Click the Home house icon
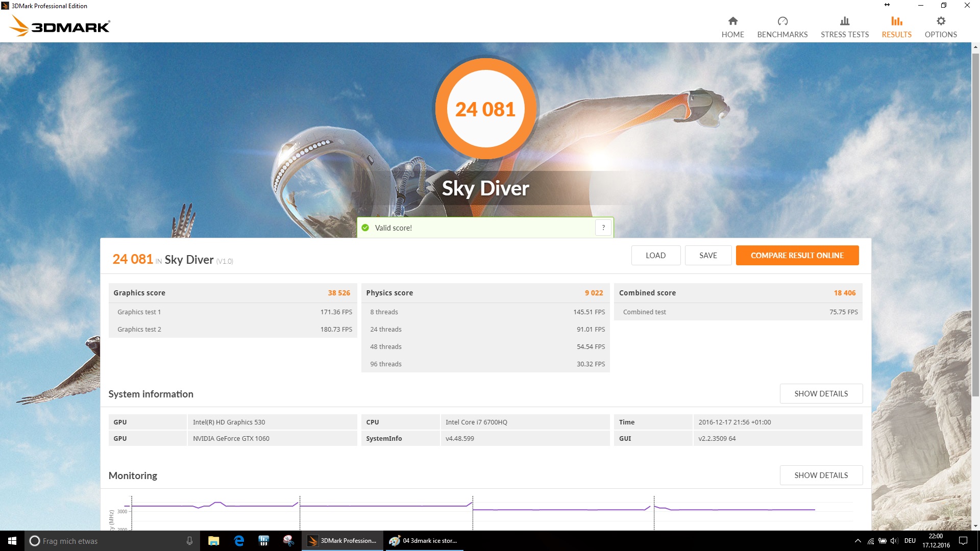980x551 pixels. tap(732, 21)
